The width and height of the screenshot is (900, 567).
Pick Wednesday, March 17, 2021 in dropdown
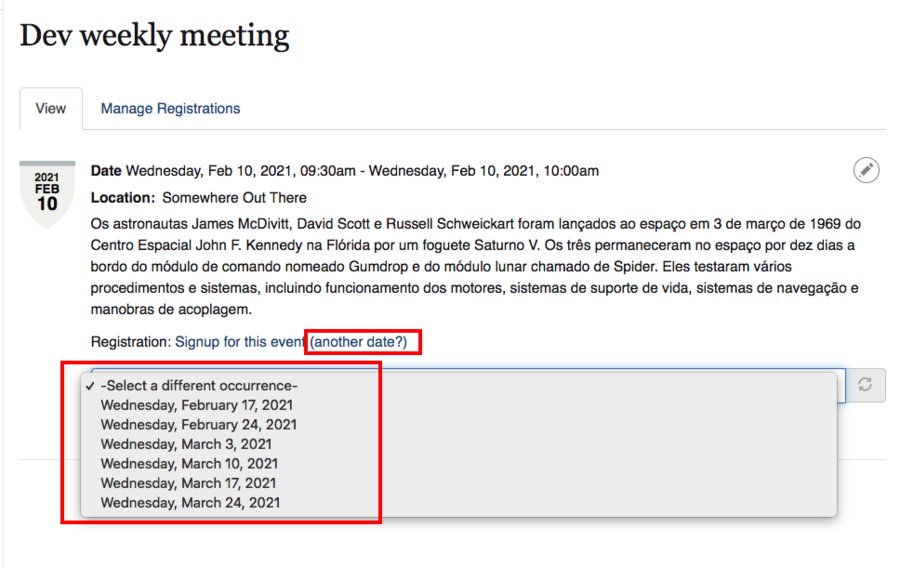[189, 483]
